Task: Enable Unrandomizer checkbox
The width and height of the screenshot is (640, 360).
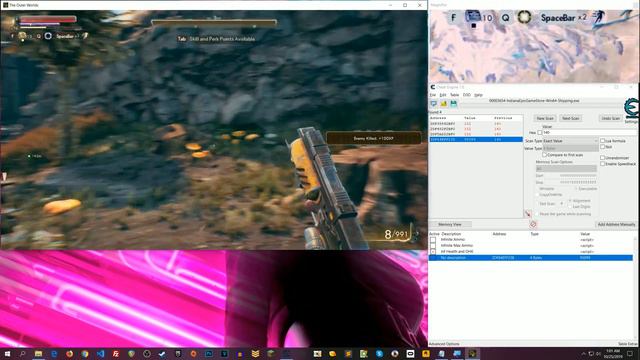Action: [602, 158]
